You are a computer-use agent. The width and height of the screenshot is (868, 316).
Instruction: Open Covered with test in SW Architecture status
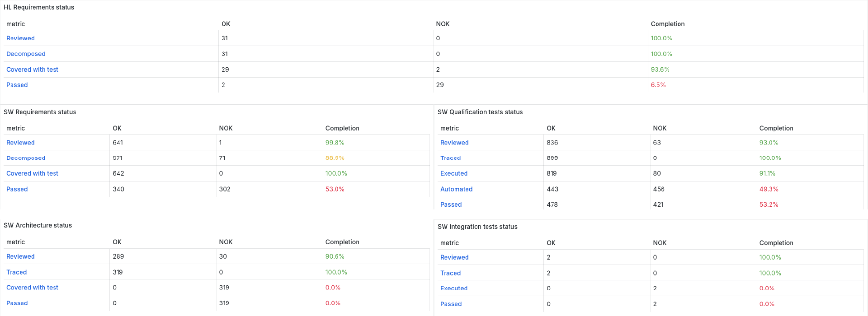pyautogui.click(x=32, y=288)
